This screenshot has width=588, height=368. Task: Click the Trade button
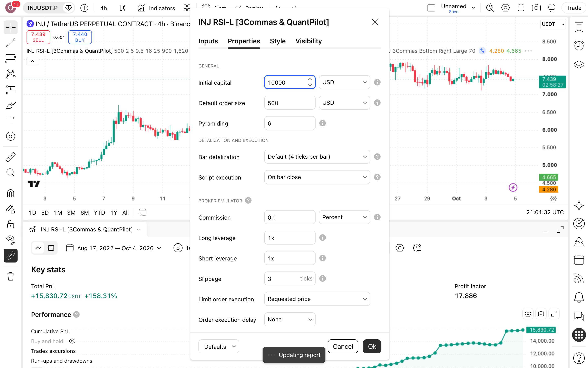coord(574,8)
